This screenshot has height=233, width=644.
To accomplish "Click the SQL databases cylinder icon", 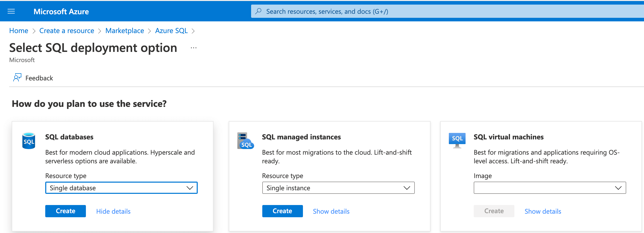I will coord(29,141).
